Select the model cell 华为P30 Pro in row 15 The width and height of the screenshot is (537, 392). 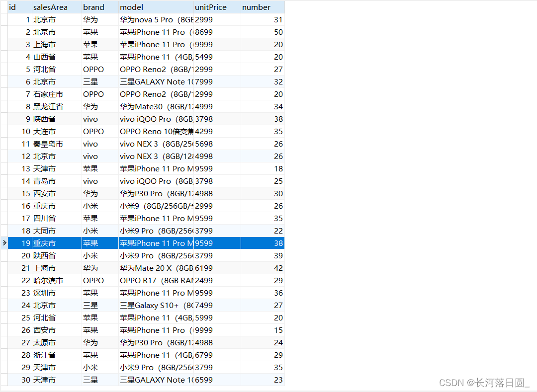coord(156,194)
